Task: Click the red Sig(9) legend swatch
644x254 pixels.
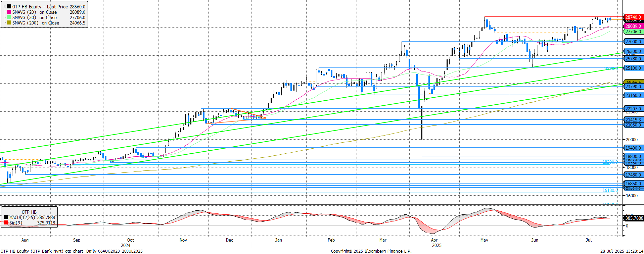Action: coord(6,222)
